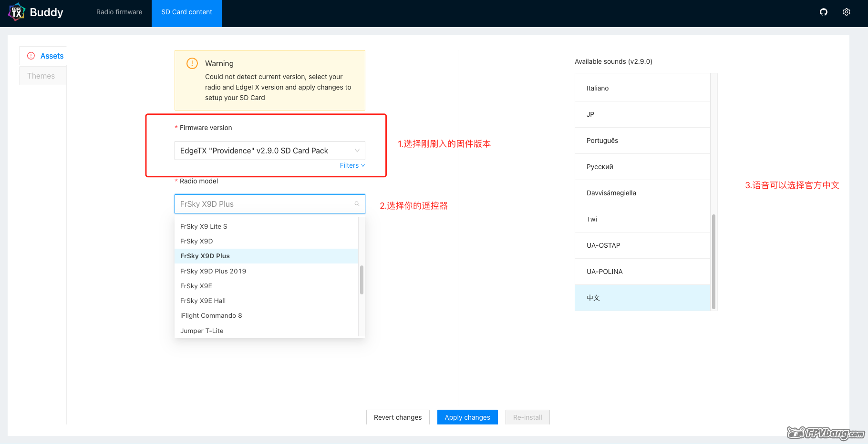Select the Русский sound pack
Image resolution: width=868 pixels, height=444 pixels.
point(642,167)
